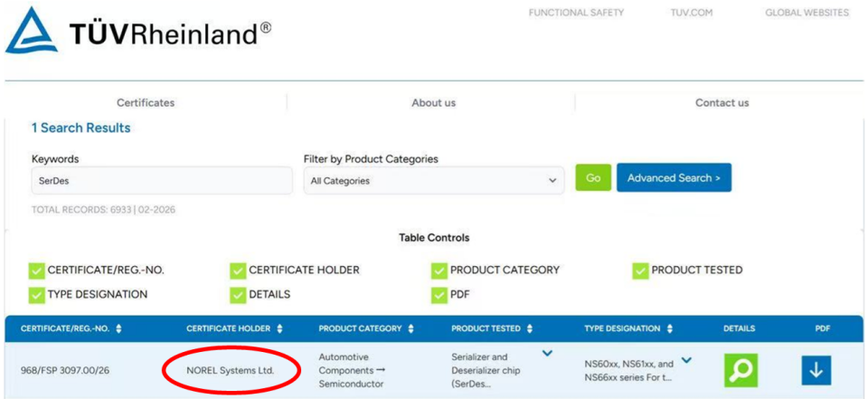Select Automotive Components Semiconductor cell

(352, 370)
